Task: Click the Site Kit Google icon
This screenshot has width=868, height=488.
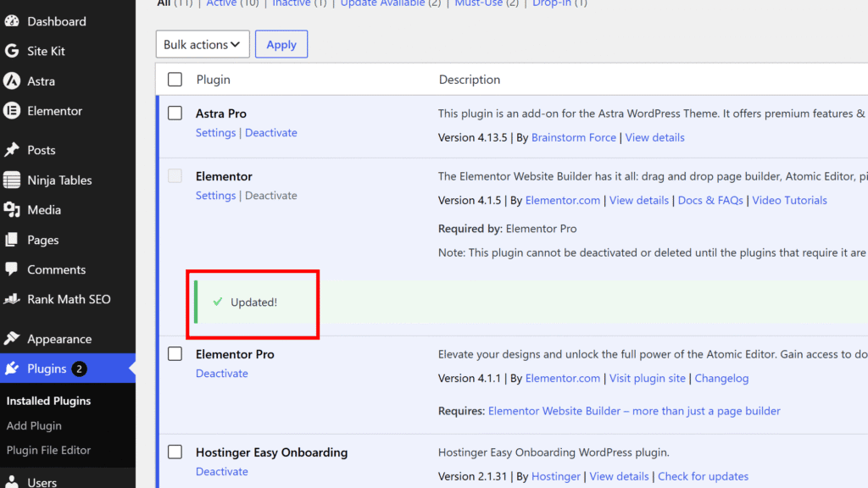Action: (x=12, y=51)
